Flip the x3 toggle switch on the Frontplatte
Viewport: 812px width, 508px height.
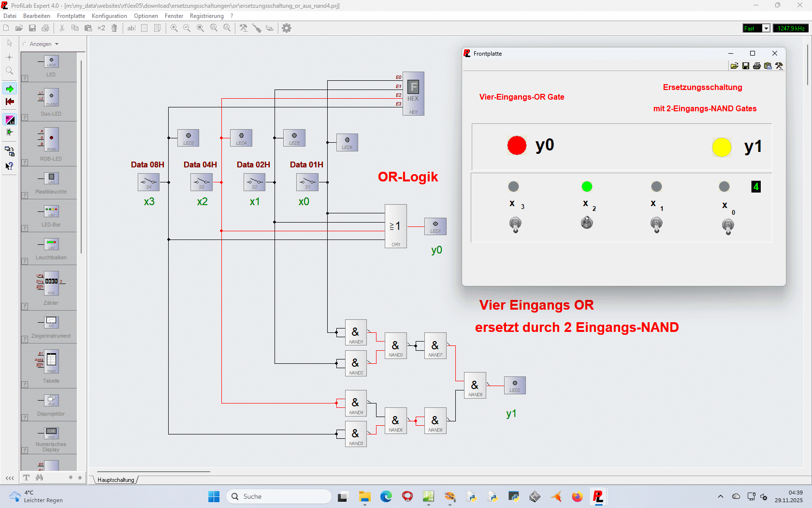(x=515, y=224)
